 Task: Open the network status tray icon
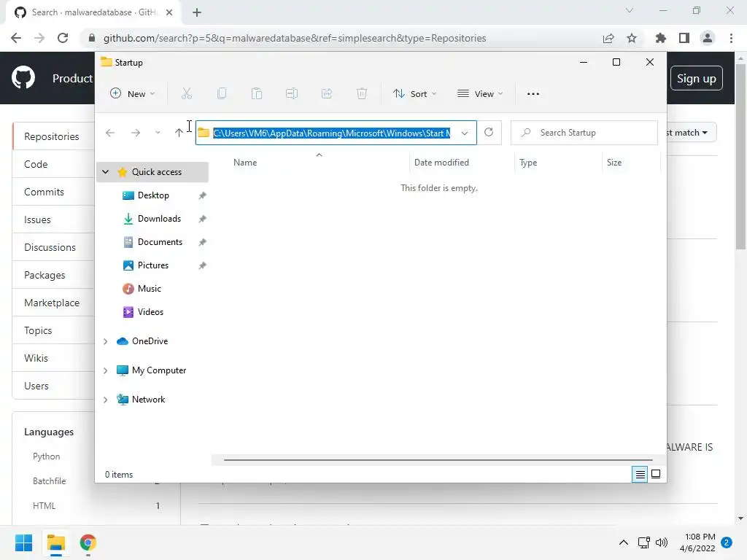(643, 542)
